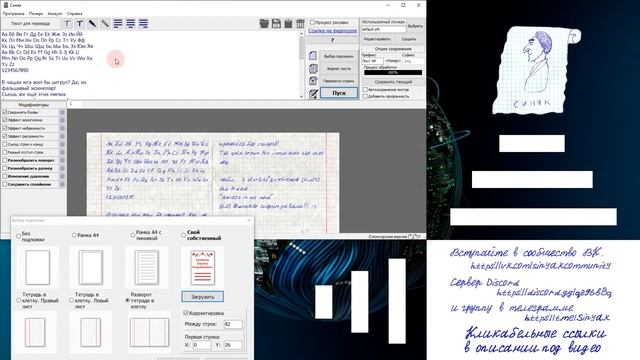Screen dimensions: 640x360
Task: Open the Почерк menu
Action: [36, 13]
